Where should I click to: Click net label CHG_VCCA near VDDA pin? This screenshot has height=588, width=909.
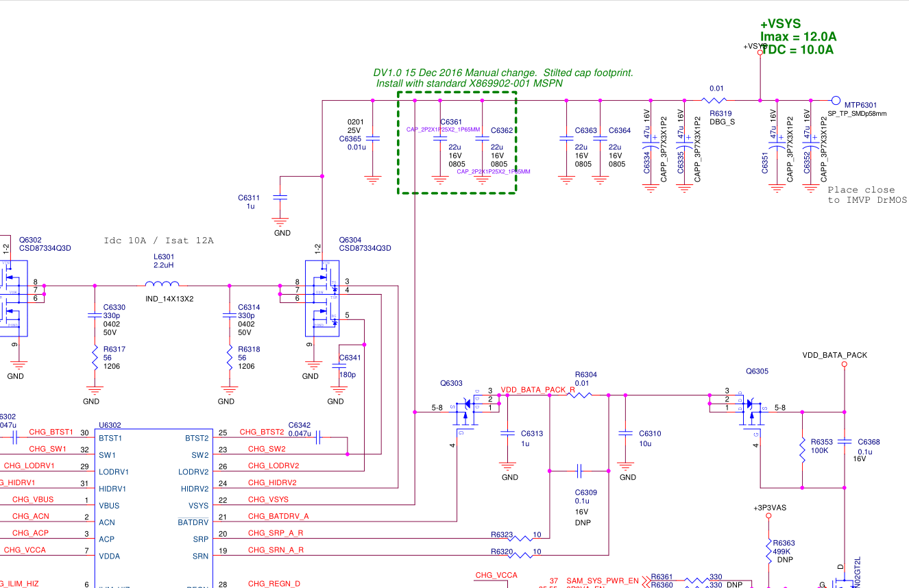[x=23, y=550]
